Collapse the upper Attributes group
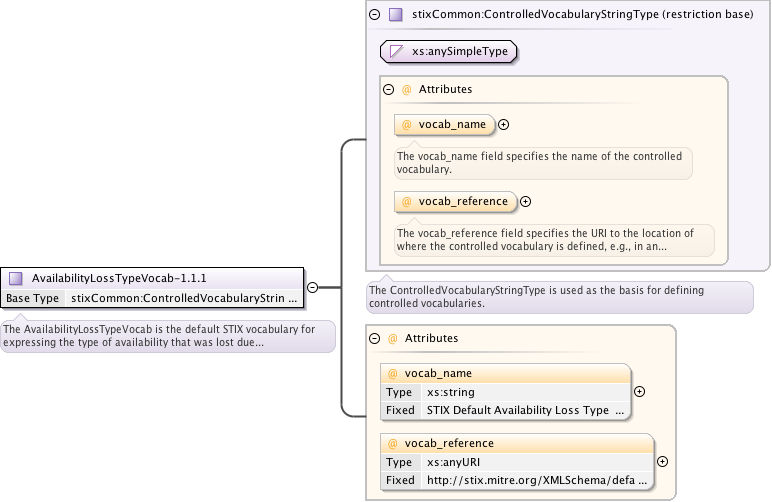Image resolution: width=772 pixels, height=502 pixels. pos(389,89)
